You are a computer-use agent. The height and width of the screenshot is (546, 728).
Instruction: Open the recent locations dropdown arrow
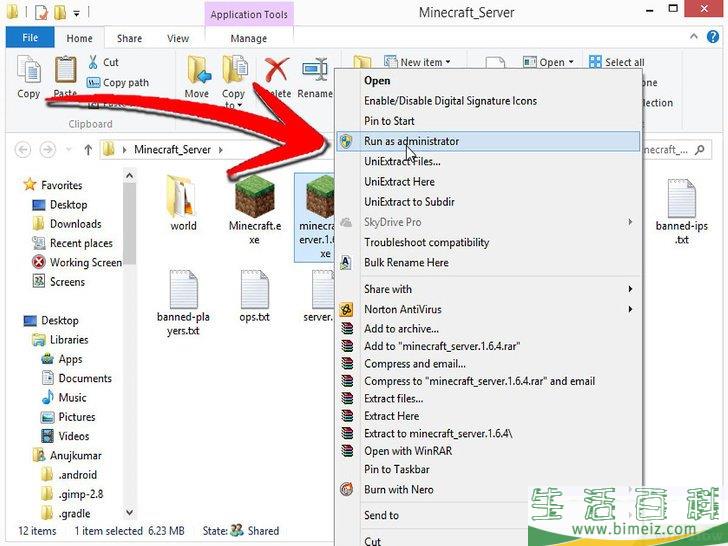[x=69, y=150]
